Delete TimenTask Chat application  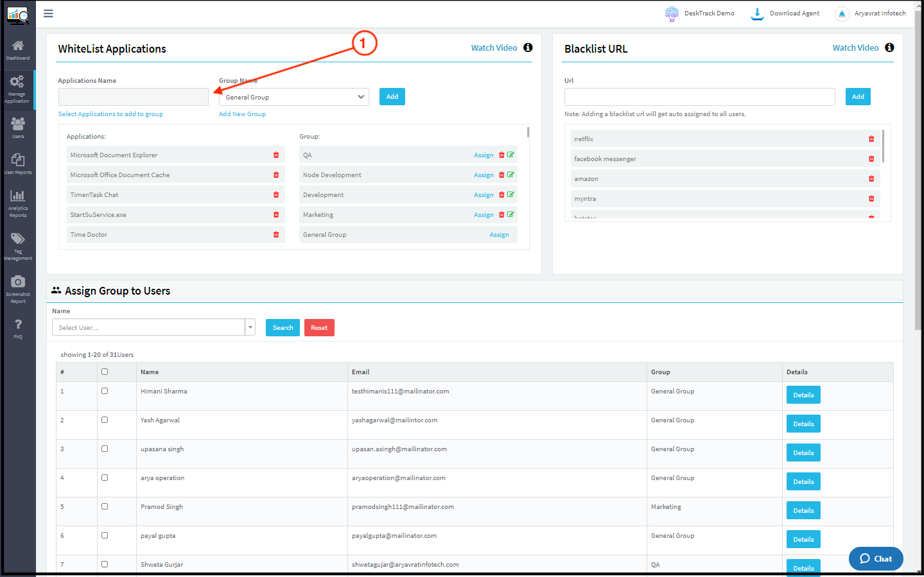pos(276,194)
